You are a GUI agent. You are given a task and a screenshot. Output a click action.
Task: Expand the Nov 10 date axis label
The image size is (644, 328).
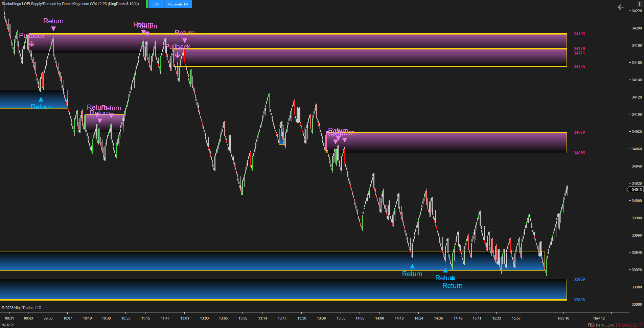coord(563,318)
